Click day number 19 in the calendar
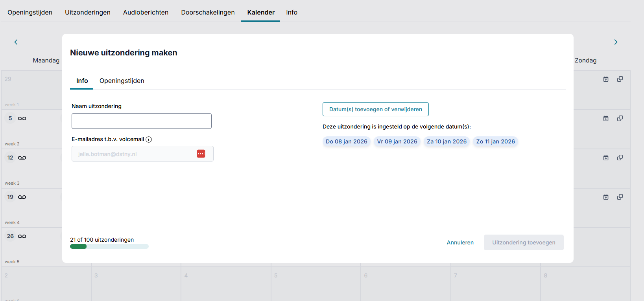Screen dimensions: 644x301 10,197
